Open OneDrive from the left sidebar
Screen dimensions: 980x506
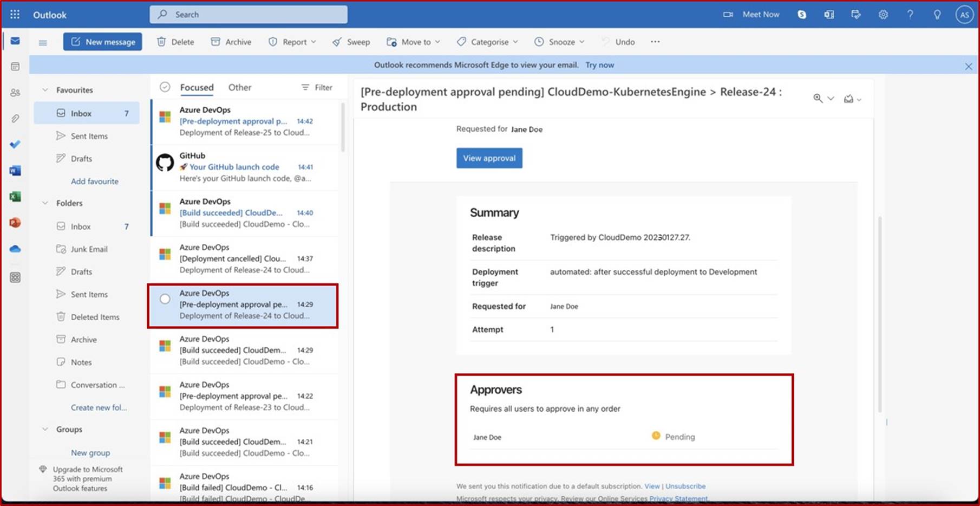click(15, 248)
